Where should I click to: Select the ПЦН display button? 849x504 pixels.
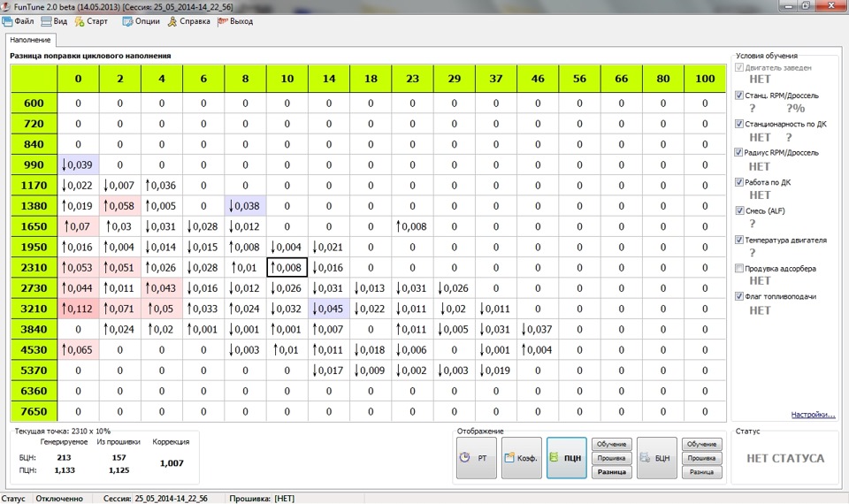566,458
